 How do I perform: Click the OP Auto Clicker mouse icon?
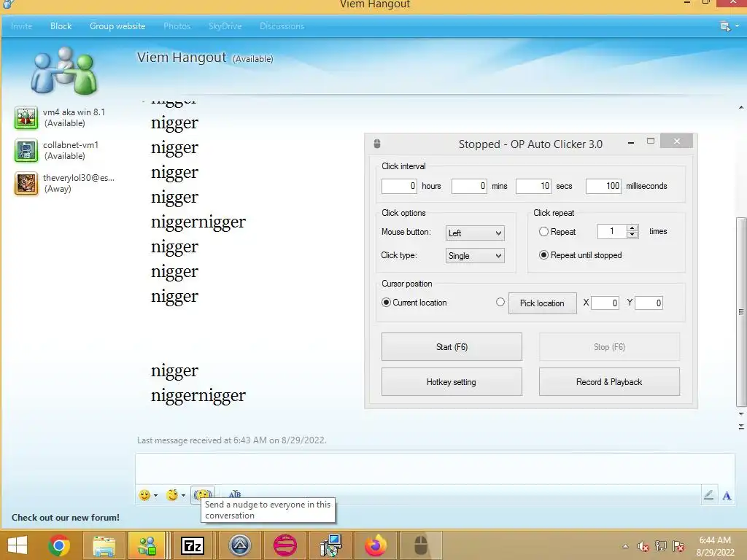click(377, 144)
